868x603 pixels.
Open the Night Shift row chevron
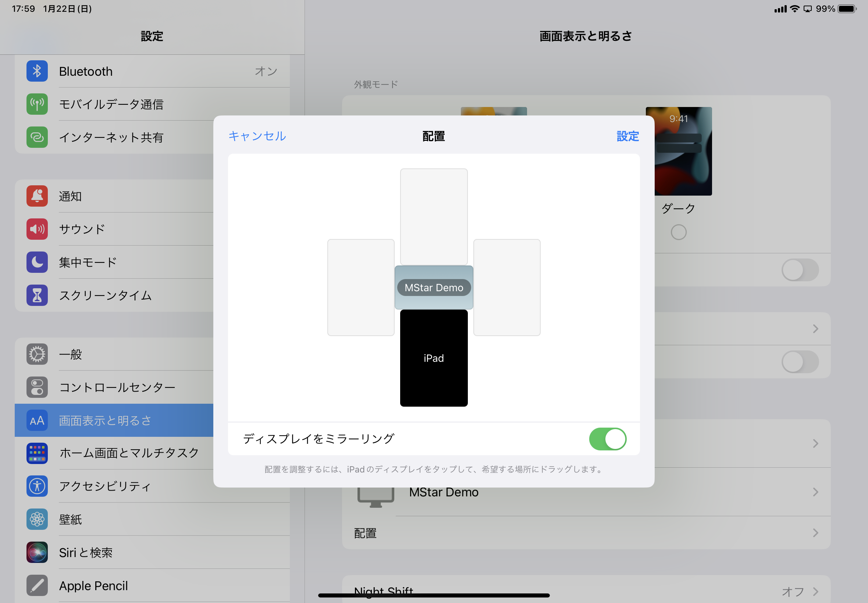coord(815,591)
